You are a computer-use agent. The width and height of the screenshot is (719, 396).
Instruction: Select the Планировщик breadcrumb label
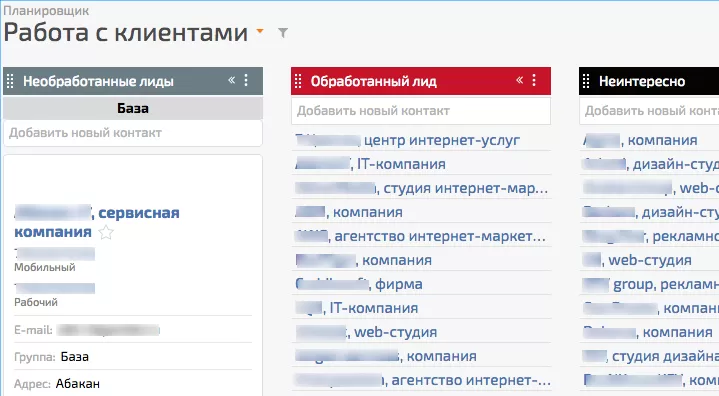(x=46, y=11)
